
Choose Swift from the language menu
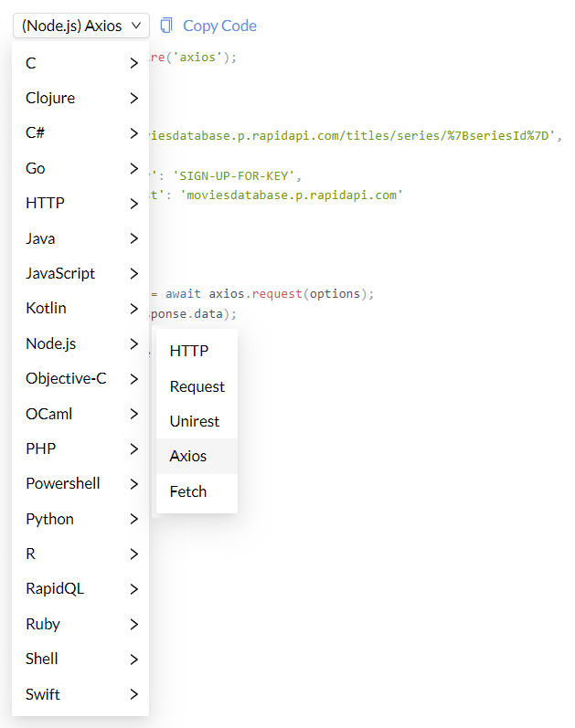click(x=80, y=694)
